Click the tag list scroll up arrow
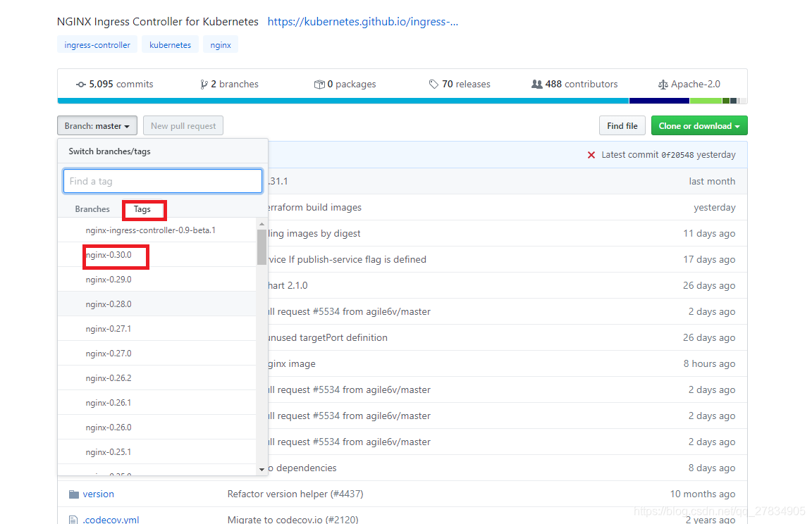 (x=262, y=224)
